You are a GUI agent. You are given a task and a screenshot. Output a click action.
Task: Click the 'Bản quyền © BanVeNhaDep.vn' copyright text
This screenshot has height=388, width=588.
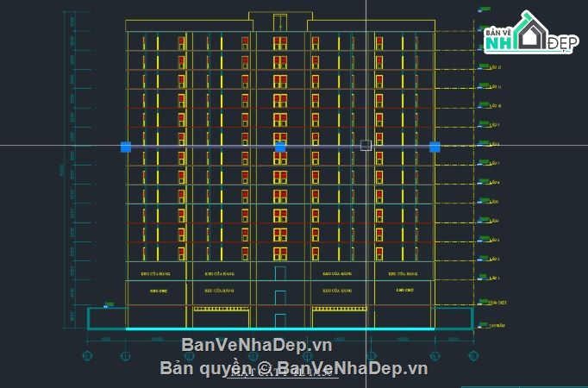293,368
